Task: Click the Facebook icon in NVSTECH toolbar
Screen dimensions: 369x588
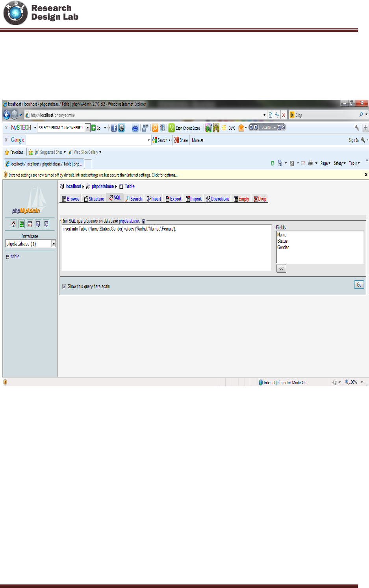Action: [x=114, y=128]
